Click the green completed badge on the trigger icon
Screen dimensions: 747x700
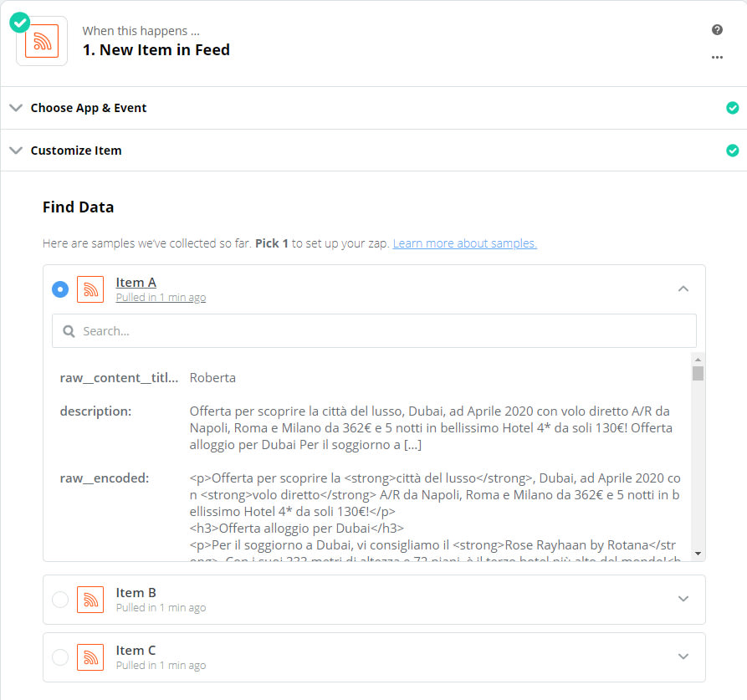click(20, 23)
